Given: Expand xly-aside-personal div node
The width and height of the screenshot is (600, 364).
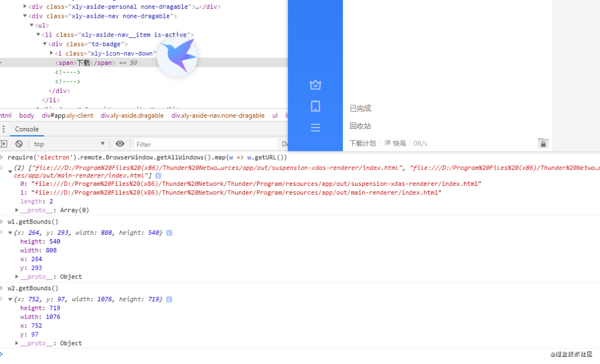Looking at the screenshot, I should click(25, 6).
